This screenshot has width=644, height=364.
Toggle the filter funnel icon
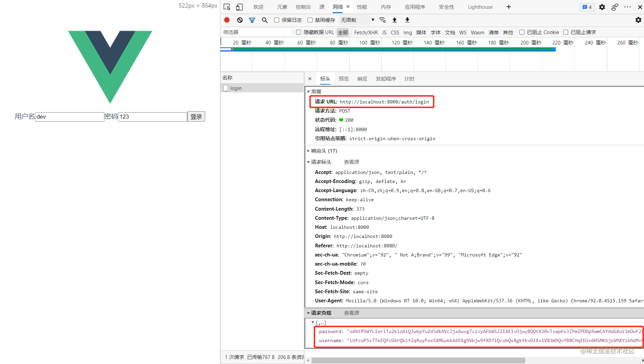point(252,20)
